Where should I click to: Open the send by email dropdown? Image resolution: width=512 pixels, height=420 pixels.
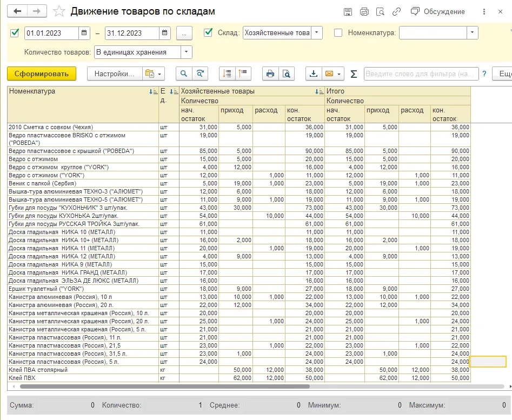(x=333, y=74)
